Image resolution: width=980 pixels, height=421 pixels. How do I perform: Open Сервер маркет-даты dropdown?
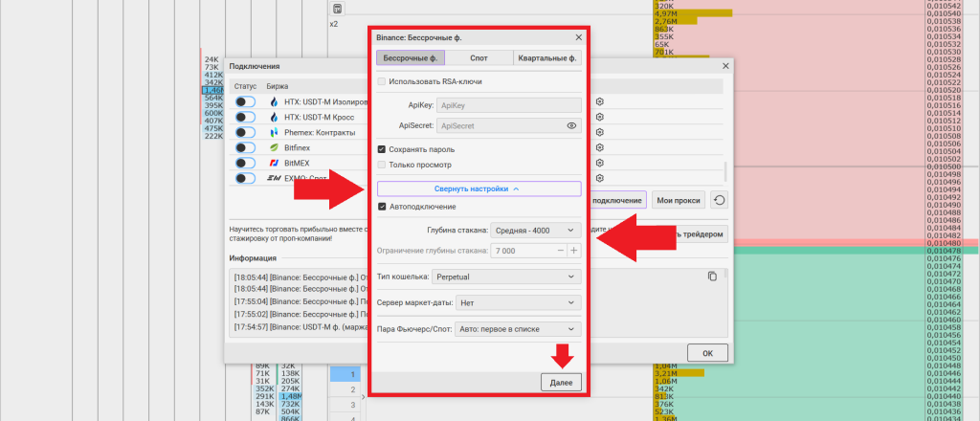pyautogui.click(x=518, y=303)
